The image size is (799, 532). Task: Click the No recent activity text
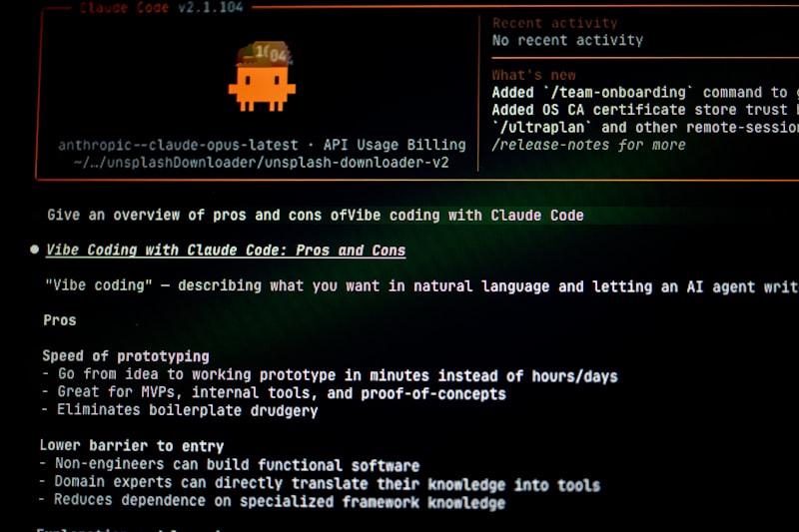tap(567, 41)
